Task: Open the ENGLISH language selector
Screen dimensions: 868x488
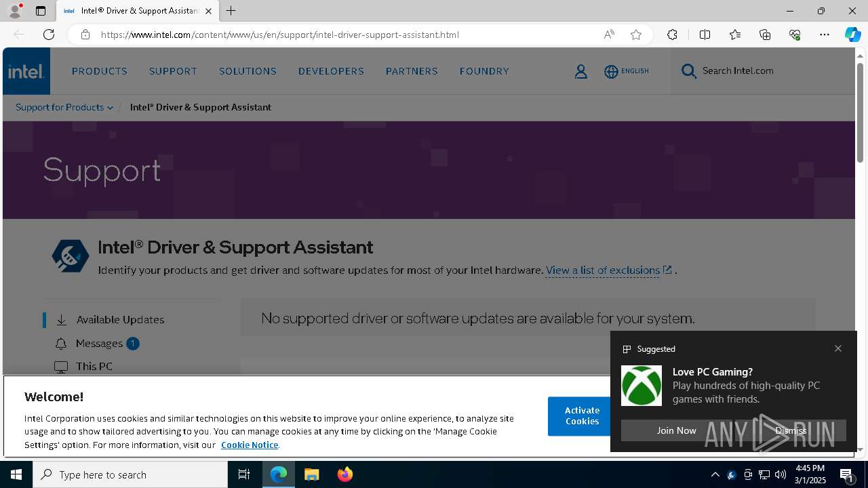Action: click(x=627, y=71)
